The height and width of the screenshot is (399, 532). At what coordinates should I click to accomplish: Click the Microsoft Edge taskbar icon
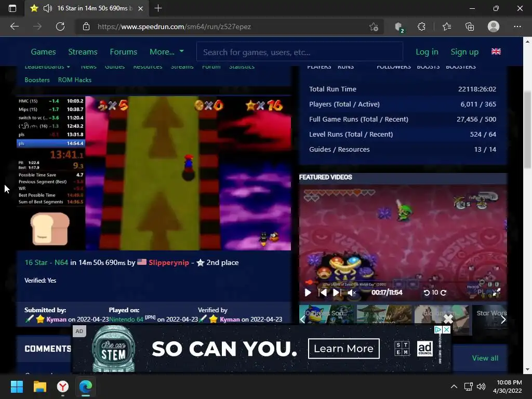tap(86, 387)
